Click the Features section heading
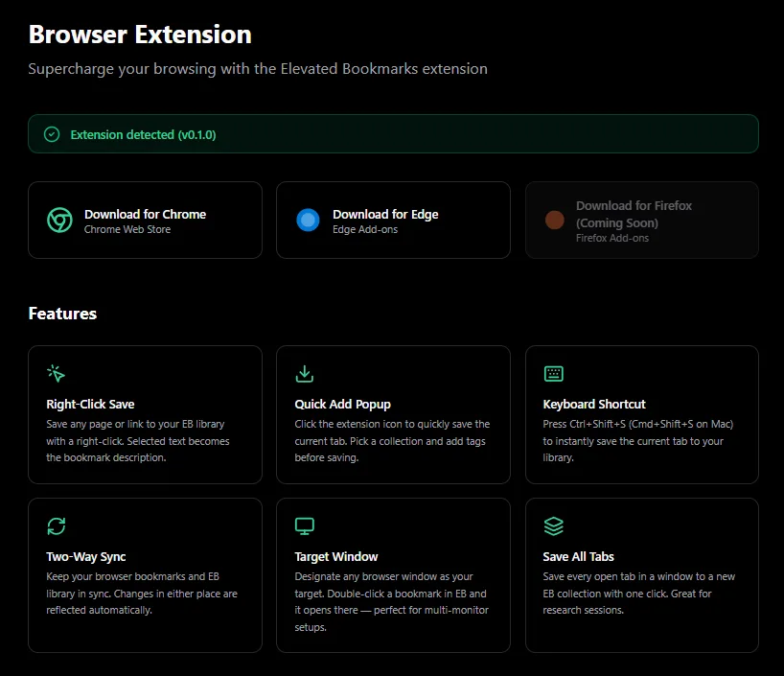Viewport: 784px width, 676px height. (x=62, y=314)
